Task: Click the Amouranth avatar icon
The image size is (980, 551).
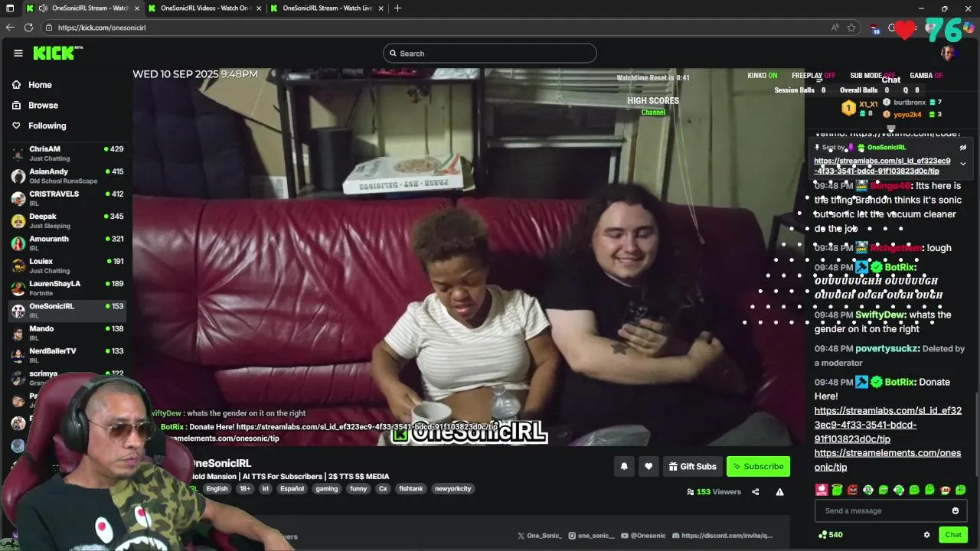Action: pyautogui.click(x=18, y=243)
